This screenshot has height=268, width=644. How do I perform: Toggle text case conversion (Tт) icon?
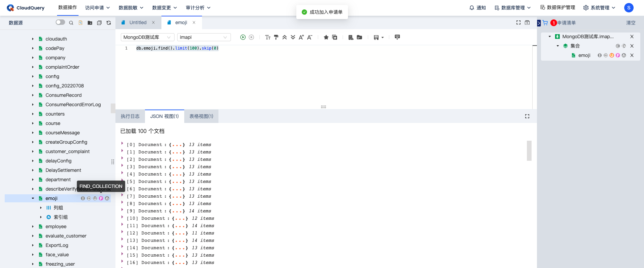click(268, 37)
